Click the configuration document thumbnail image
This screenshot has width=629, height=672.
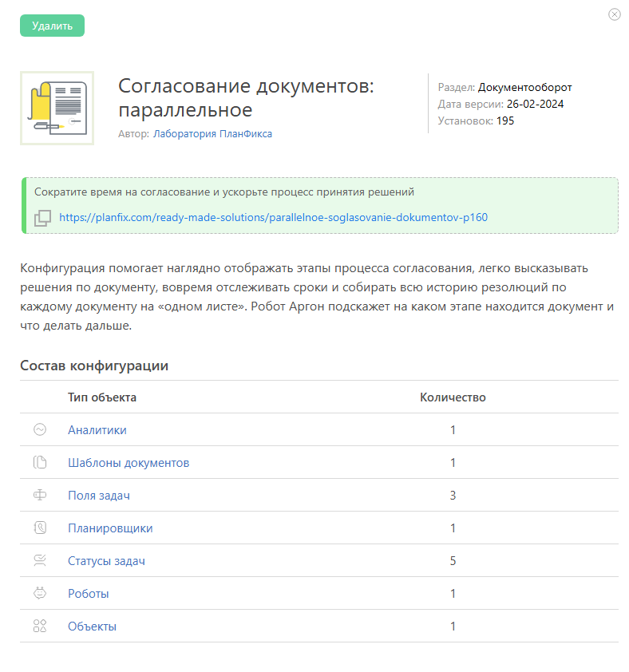point(57,108)
